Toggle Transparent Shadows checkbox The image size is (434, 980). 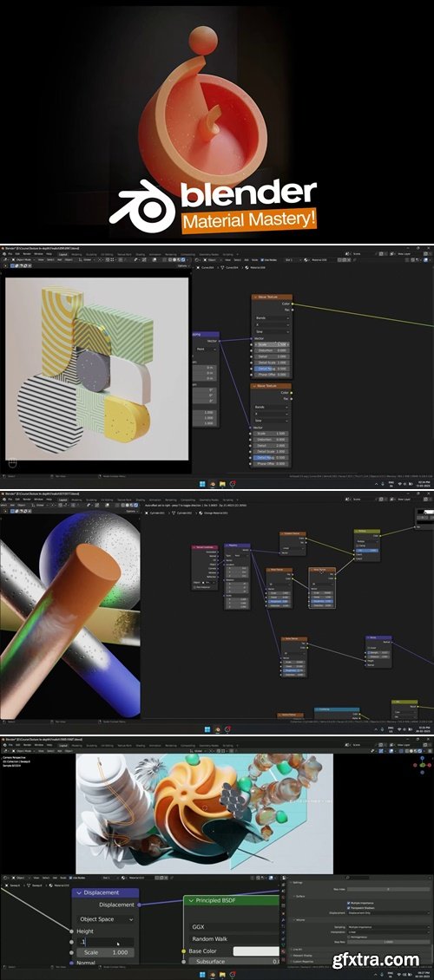(x=348, y=908)
